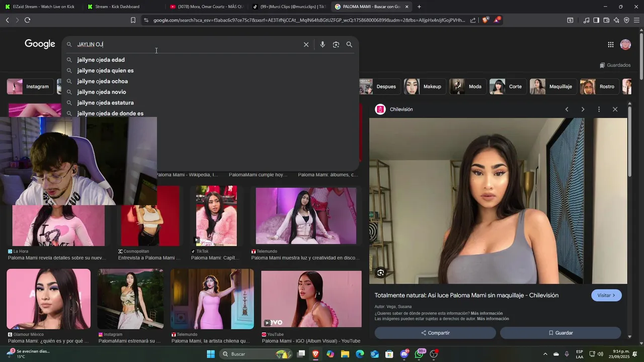Filter images by Rostro chip

click(x=599, y=86)
